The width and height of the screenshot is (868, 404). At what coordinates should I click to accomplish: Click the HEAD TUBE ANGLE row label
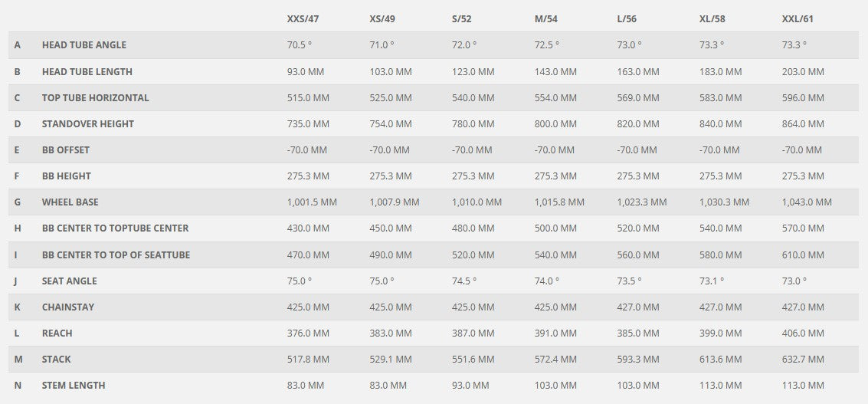(84, 45)
